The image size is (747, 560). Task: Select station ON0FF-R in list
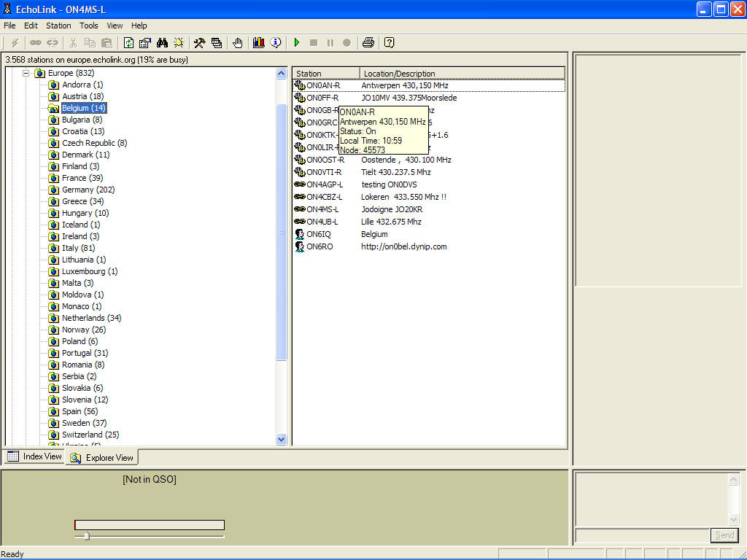322,98
